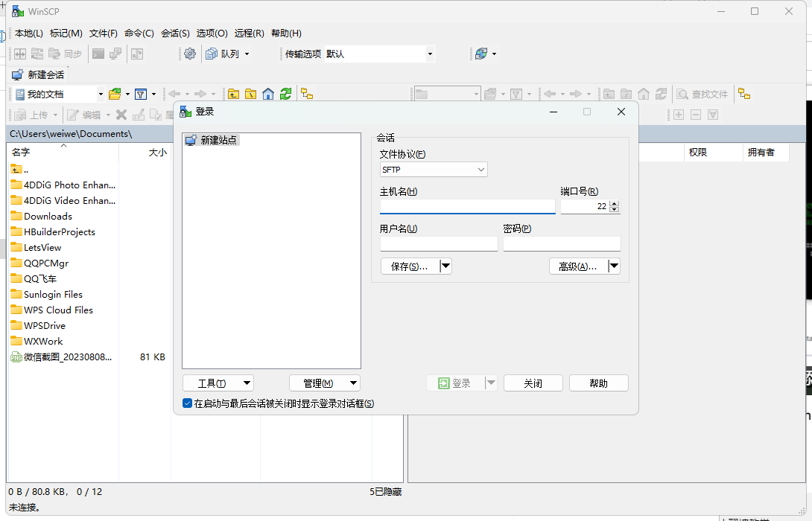Expand the 高级 advanced settings dropdown arrow

point(614,266)
